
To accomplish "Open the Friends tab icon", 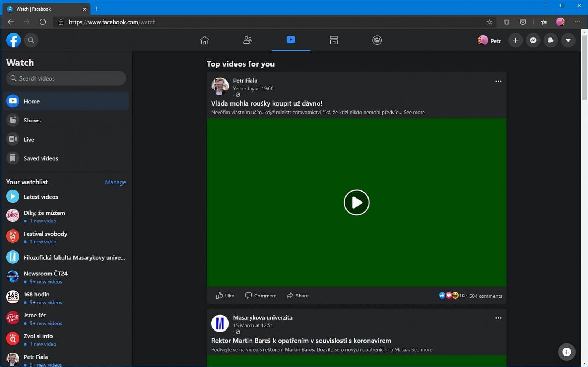I will (x=248, y=40).
